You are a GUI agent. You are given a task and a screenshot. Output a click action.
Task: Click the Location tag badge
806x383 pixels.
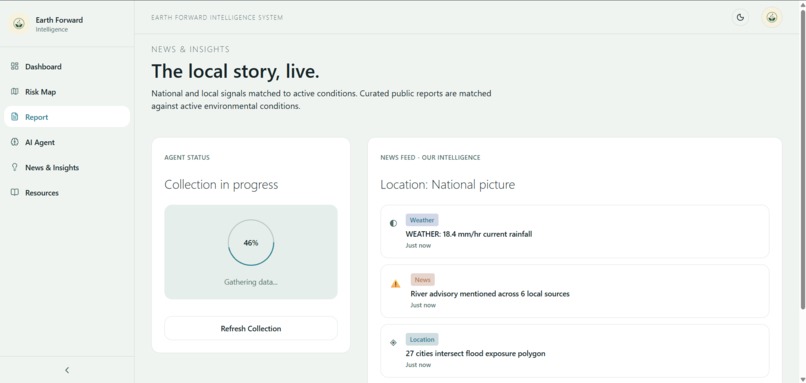[422, 339]
